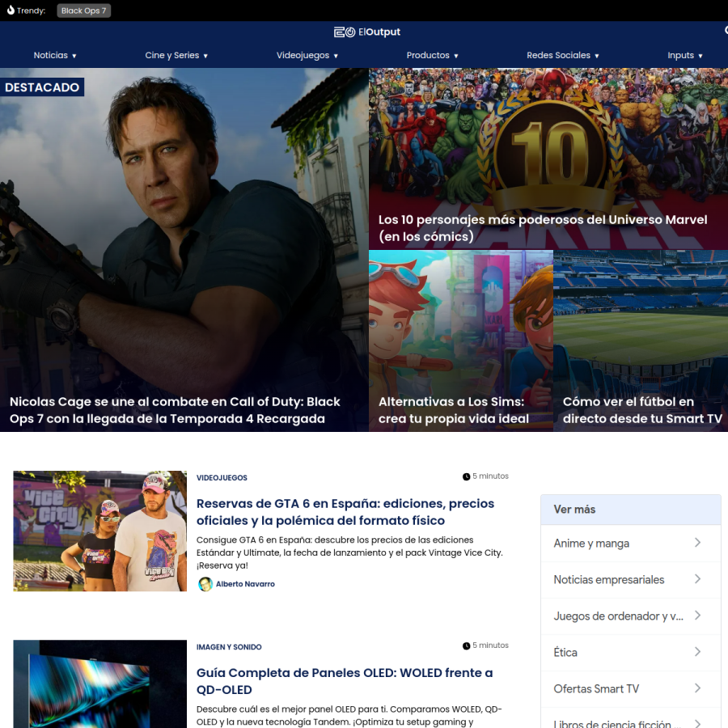Image resolution: width=728 pixels, height=728 pixels.
Task: Click the Trendy flame icon
Action: point(11,11)
